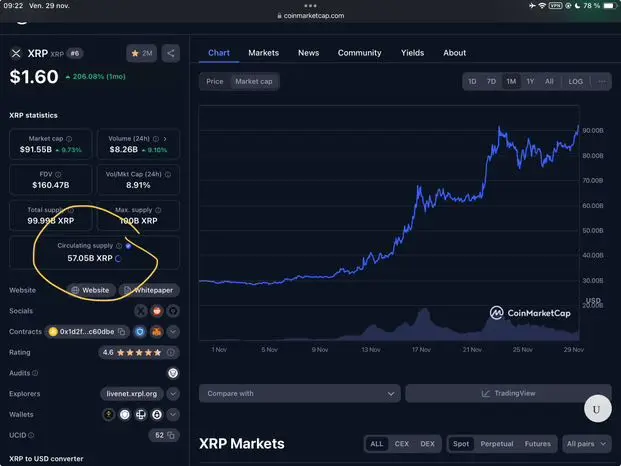Open the News tab
The image size is (621, 466).
click(x=309, y=53)
